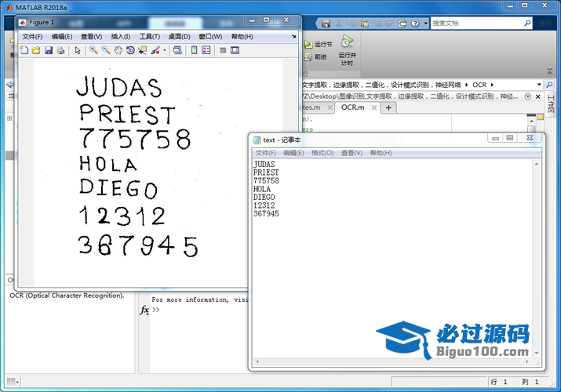
Task: Select the Pan hand tool
Action: pos(118,50)
